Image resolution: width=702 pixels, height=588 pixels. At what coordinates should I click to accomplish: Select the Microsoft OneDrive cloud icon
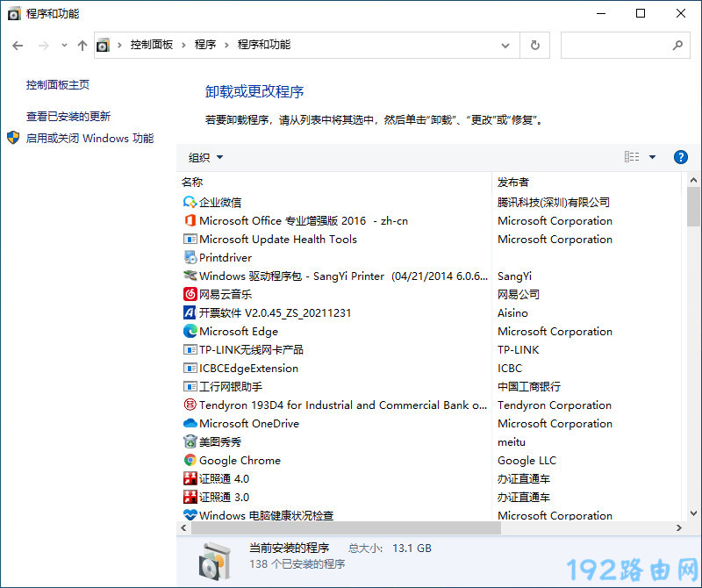point(190,424)
